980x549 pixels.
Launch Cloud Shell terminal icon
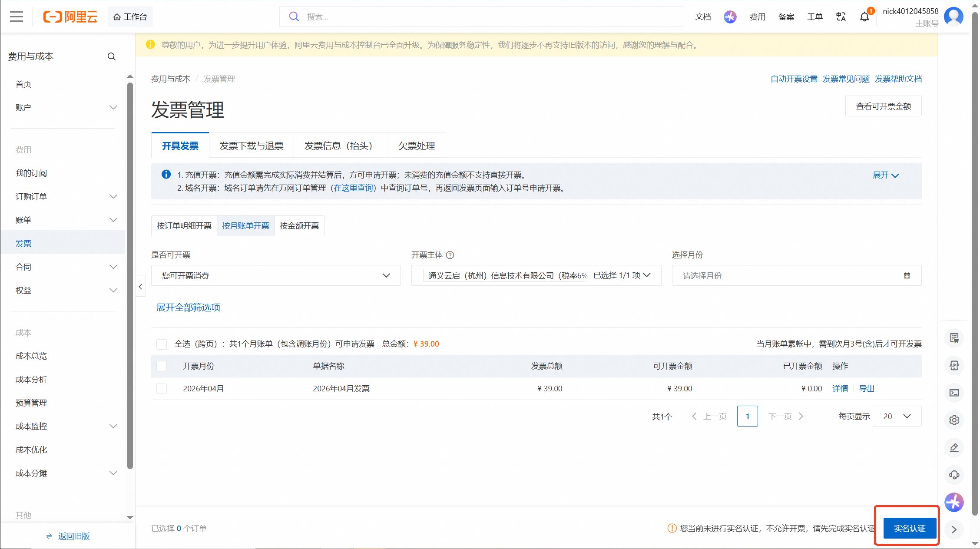[954, 393]
